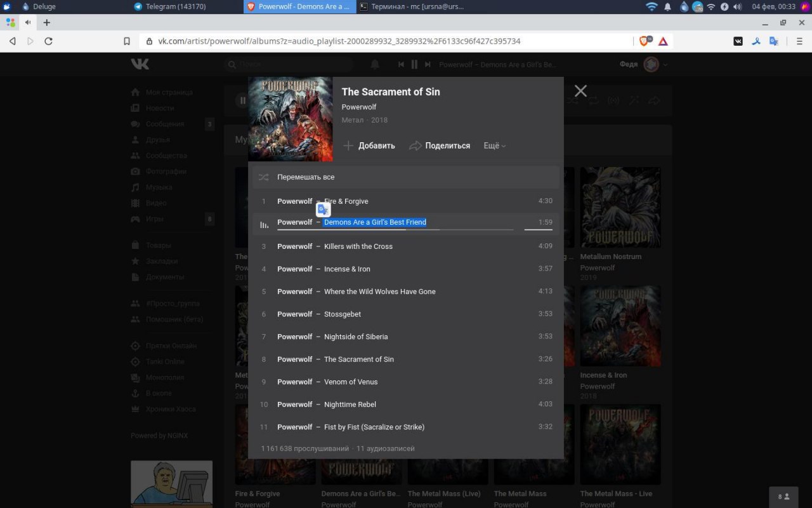Click the Brave Rewards triangle icon
812x508 pixels.
[663, 41]
